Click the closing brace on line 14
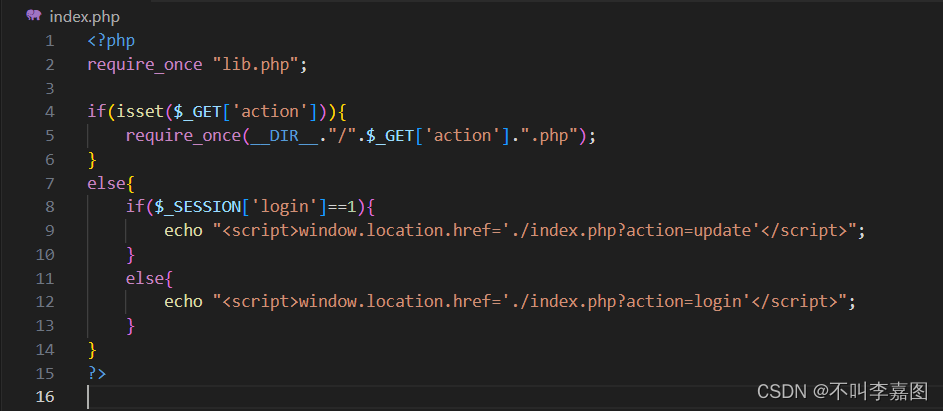The height and width of the screenshot is (411, 943). [x=92, y=350]
